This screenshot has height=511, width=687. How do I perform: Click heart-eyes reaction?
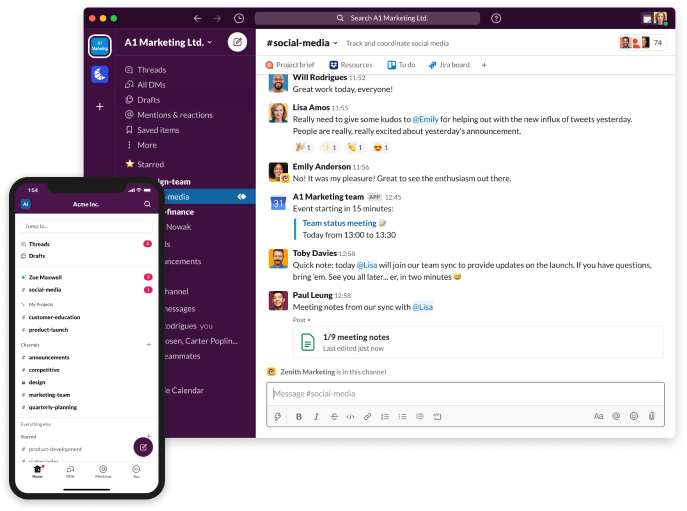pos(381,147)
